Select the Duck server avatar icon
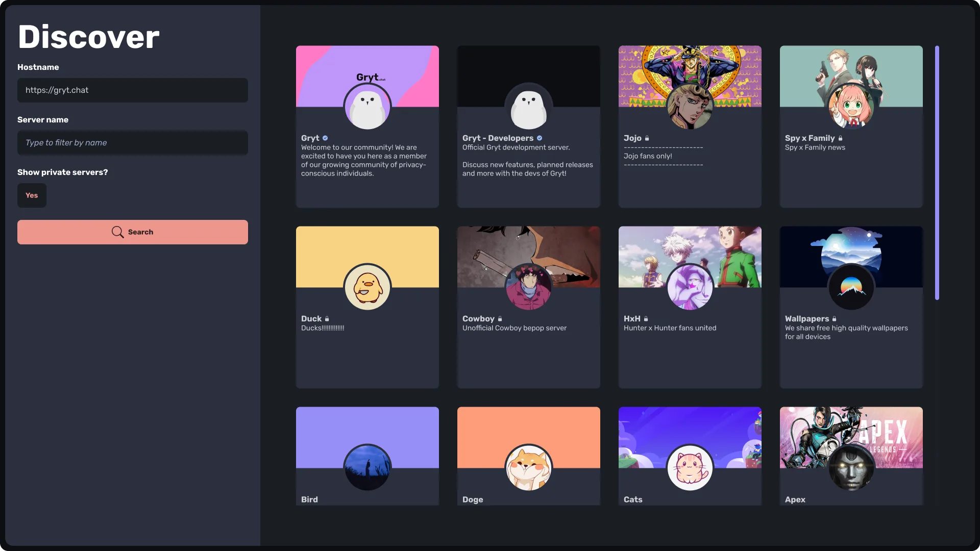Screen dimensions: 980x551 pyautogui.click(x=367, y=287)
